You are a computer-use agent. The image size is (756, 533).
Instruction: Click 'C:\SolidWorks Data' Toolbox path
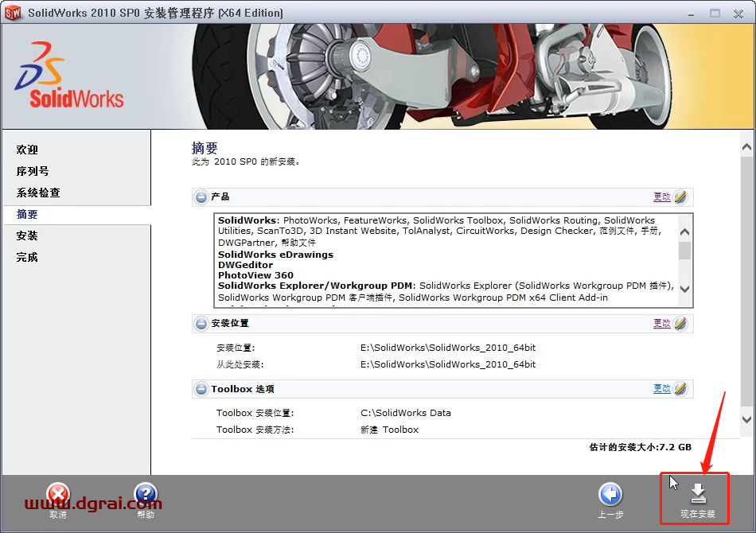coord(406,413)
